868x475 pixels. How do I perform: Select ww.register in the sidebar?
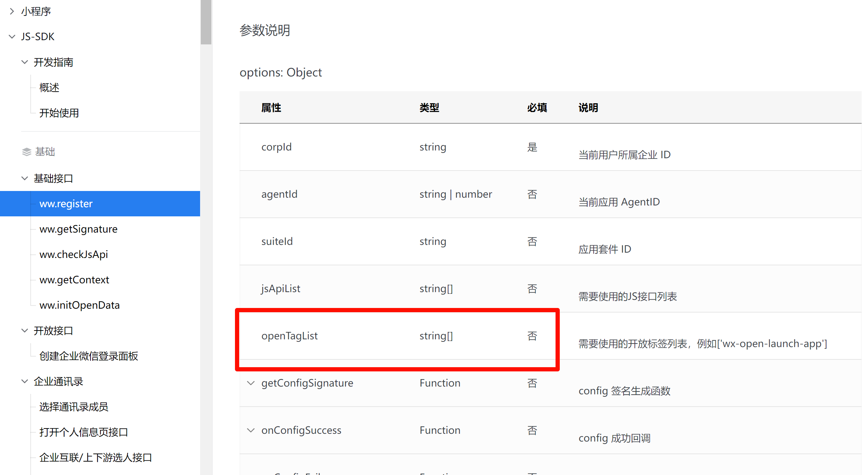(x=66, y=204)
